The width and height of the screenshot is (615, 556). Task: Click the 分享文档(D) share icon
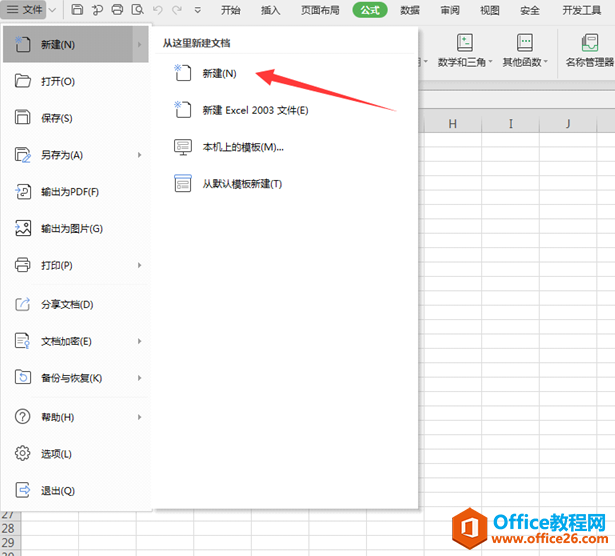(22, 304)
